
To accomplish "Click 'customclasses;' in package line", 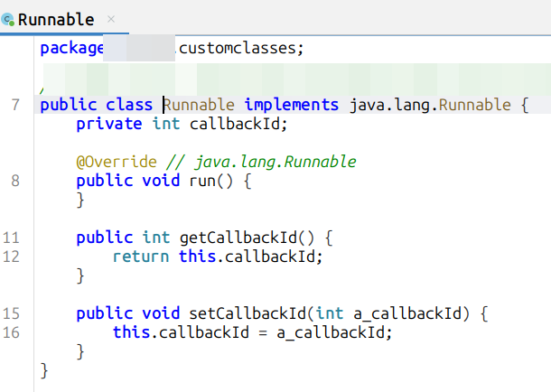I will pyautogui.click(x=241, y=48).
